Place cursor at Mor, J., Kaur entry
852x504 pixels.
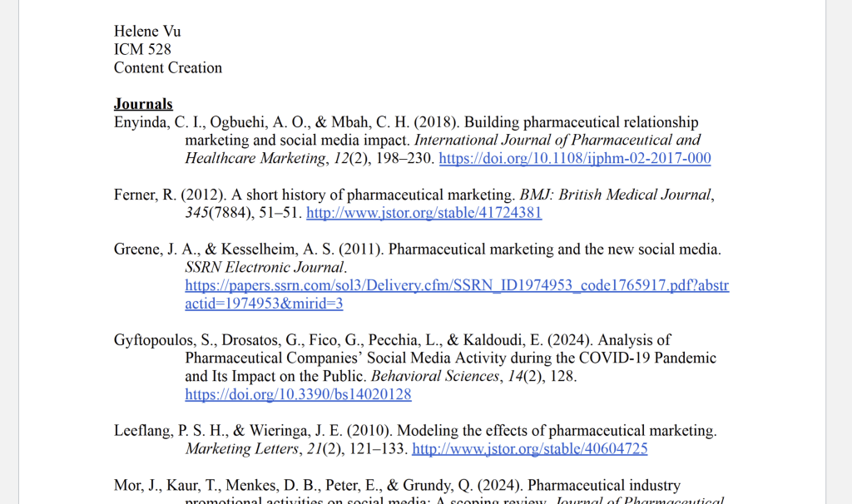(x=150, y=486)
